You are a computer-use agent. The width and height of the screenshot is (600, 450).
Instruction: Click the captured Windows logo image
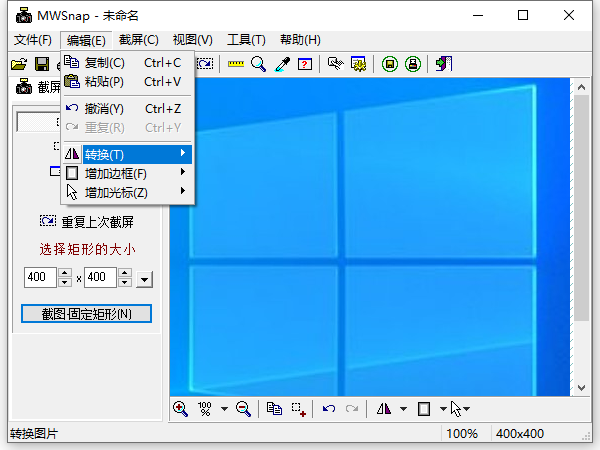(x=369, y=237)
